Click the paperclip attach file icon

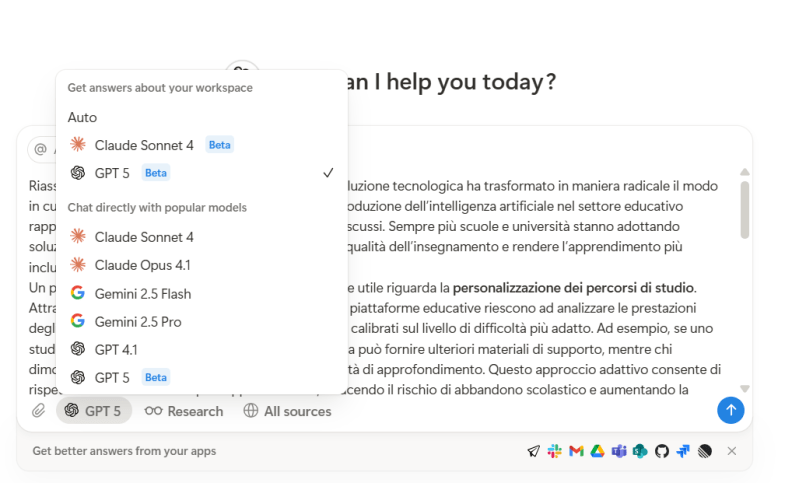[39, 410]
